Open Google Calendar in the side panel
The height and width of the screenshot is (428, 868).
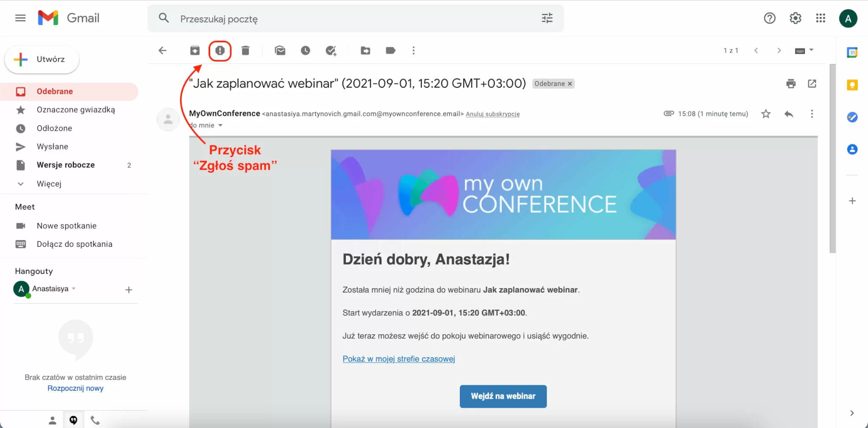[x=853, y=52]
